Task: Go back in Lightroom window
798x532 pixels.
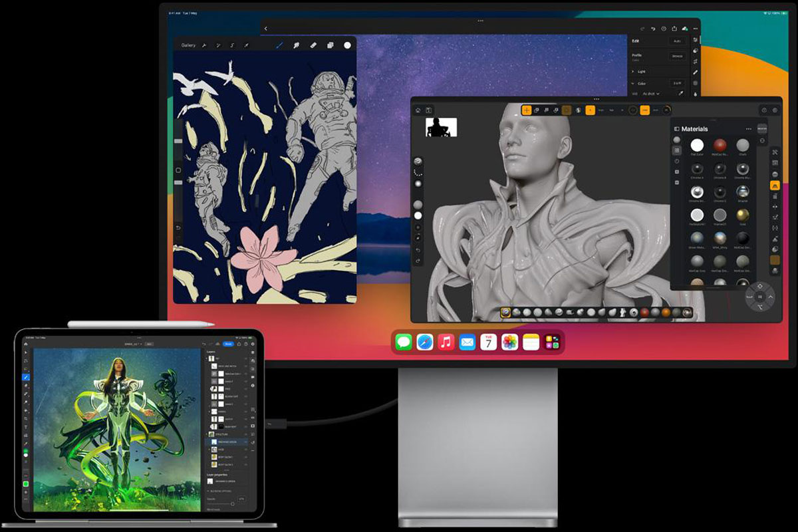Action: coord(266,29)
